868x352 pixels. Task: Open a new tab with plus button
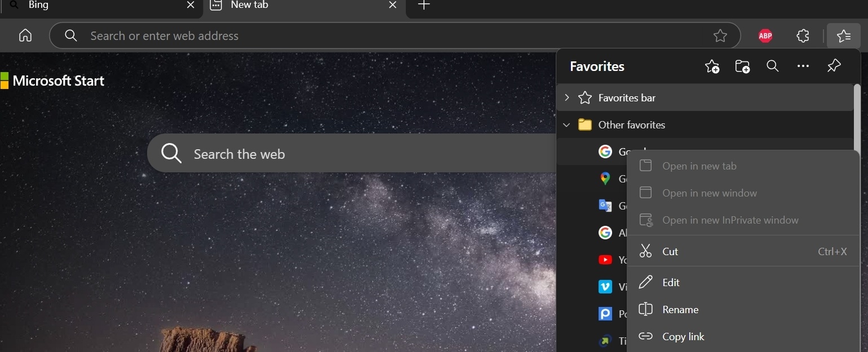424,5
